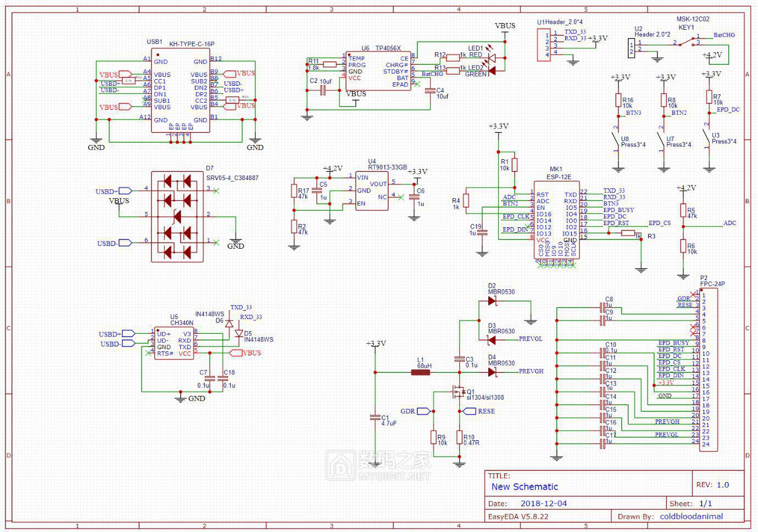Select resistor R4 1k left of ESP-12E
Screen dimensions: 758x532
point(466,200)
